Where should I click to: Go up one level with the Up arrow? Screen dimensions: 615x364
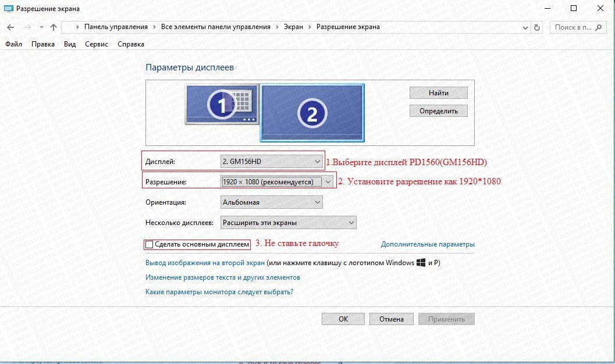[54, 27]
